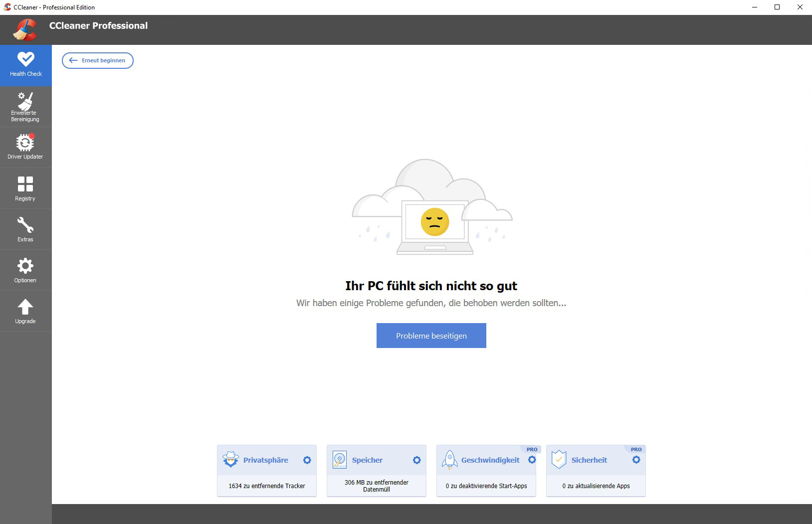Viewport: 812px width, 524px height.
Task: Click the Erneut beginnen button
Action: pos(98,60)
